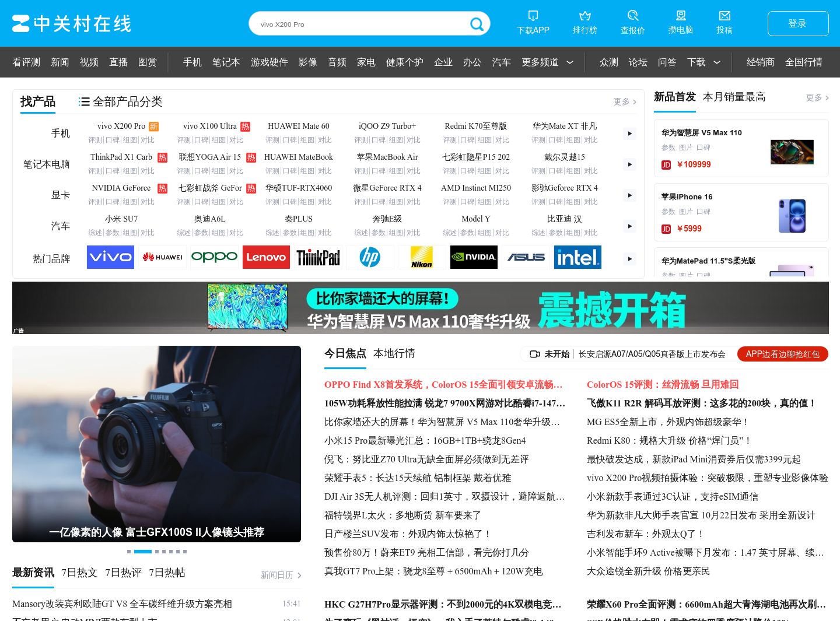Click the search magnifier icon
This screenshot has height=621, width=840.
477,24
